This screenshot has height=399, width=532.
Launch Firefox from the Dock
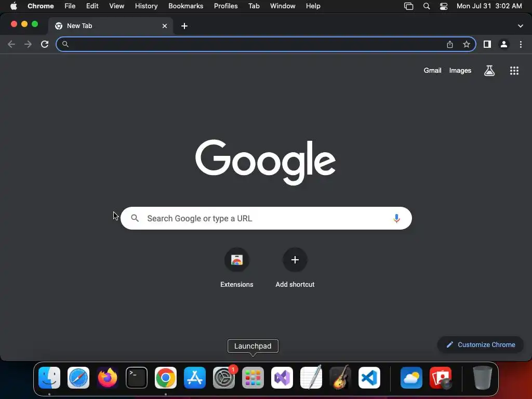(108, 378)
